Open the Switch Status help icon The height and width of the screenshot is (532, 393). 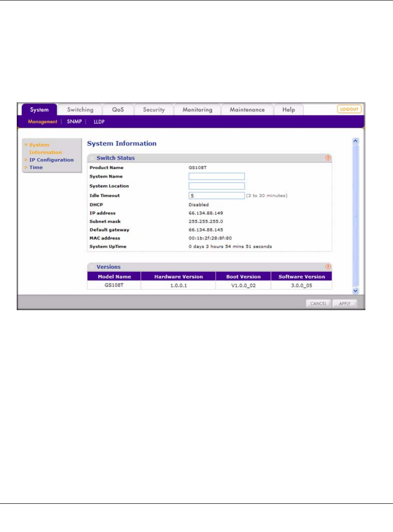point(328,158)
